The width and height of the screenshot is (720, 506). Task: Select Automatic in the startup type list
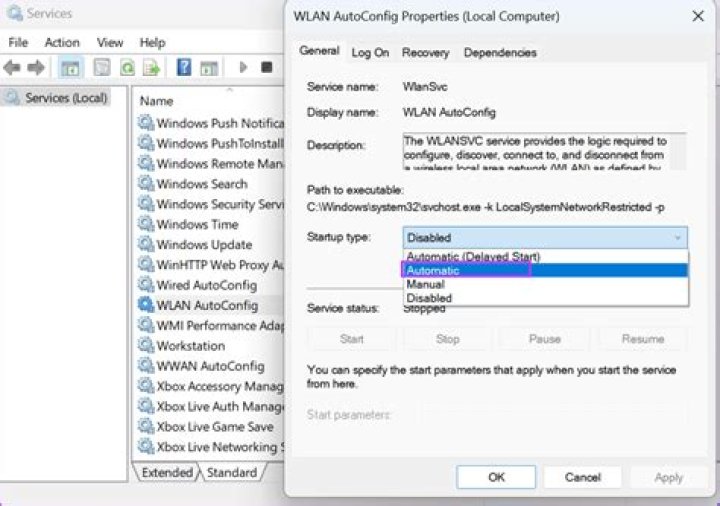click(433, 270)
